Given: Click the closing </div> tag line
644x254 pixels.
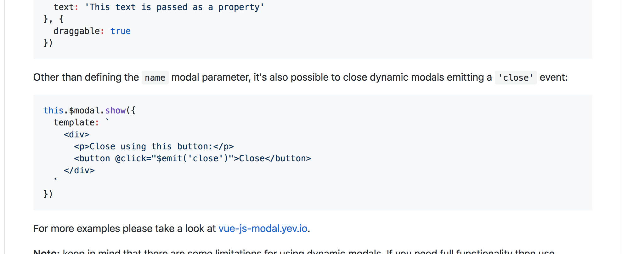Looking at the screenshot, I should click(x=79, y=170).
